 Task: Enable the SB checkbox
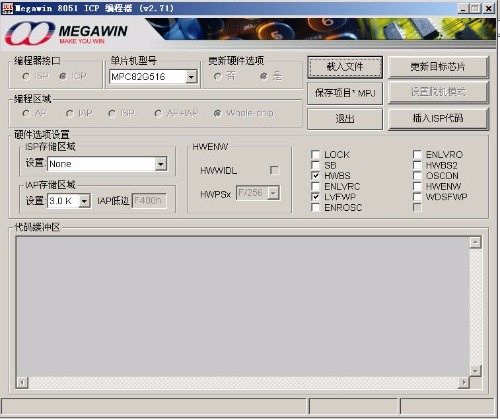click(315, 165)
